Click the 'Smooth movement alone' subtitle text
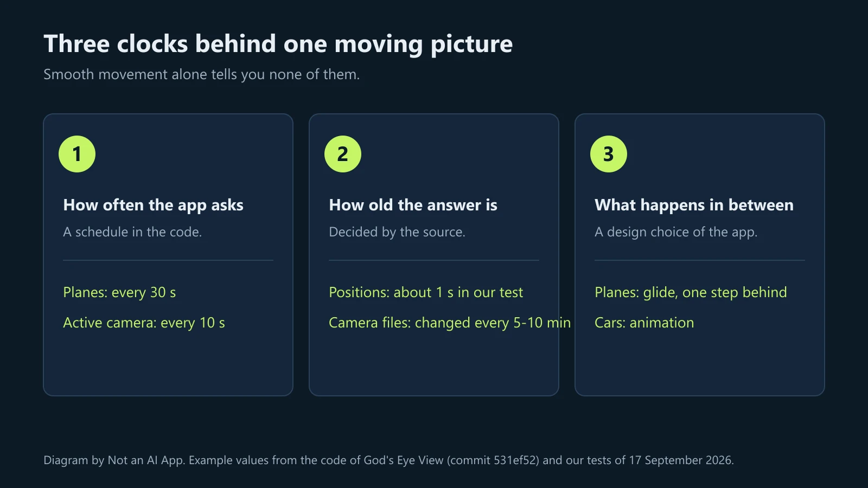868x488 pixels. click(x=201, y=74)
